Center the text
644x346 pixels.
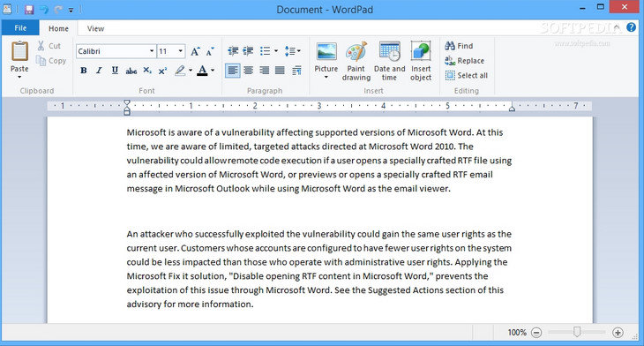point(248,71)
